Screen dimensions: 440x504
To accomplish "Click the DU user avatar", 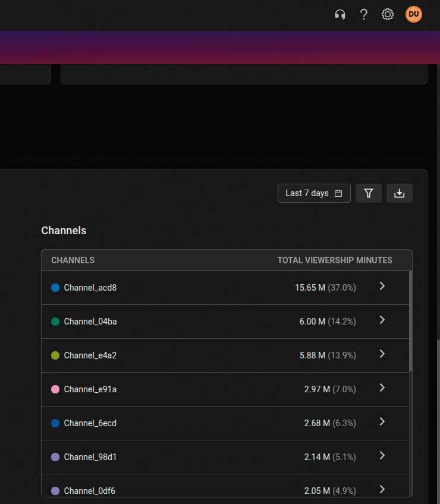I will point(414,15).
